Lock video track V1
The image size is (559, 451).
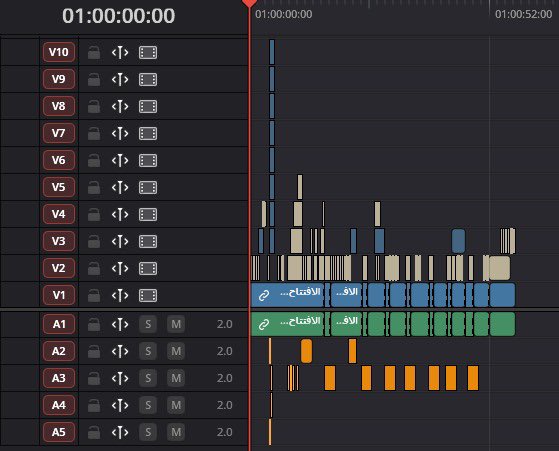(x=94, y=295)
